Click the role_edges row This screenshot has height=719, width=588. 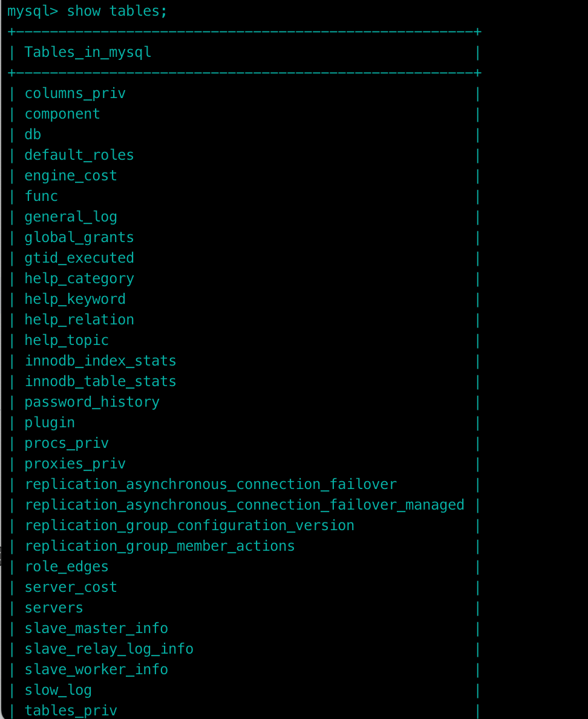[x=67, y=566]
